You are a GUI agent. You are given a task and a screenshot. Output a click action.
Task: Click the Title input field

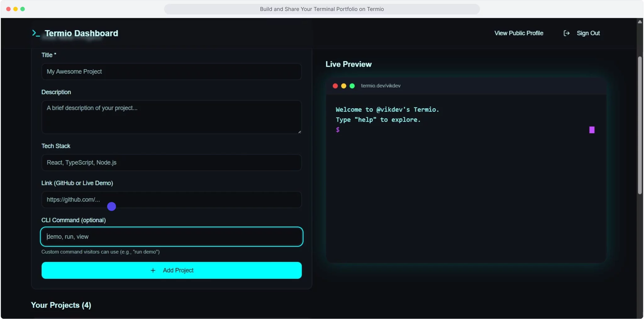(x=171, y=71)
